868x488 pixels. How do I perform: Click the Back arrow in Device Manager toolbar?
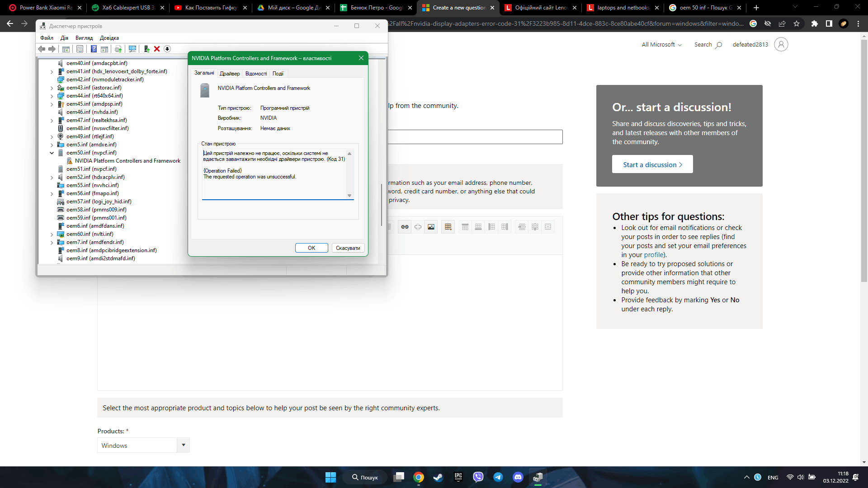pos(42,49)
